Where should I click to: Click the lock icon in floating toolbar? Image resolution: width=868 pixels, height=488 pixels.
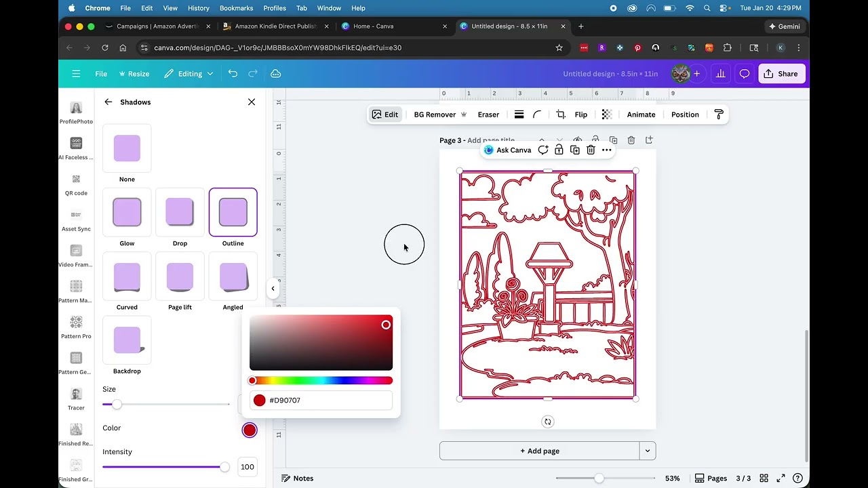click(x=559, y=150)
